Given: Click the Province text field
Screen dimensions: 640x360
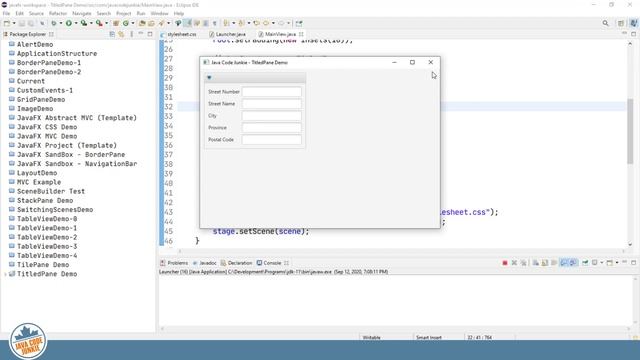Looking at the screenshot, I should point(272,128).
